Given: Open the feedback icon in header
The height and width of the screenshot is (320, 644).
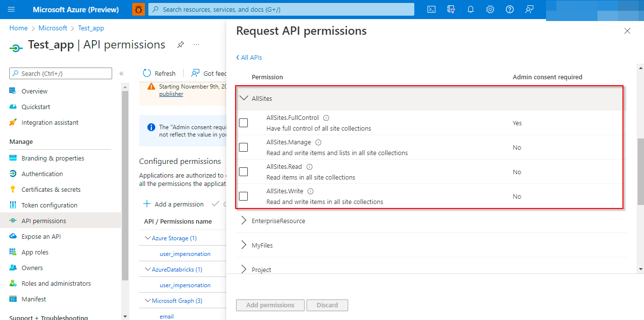Looking at the screenshot, I should [529, 9].
